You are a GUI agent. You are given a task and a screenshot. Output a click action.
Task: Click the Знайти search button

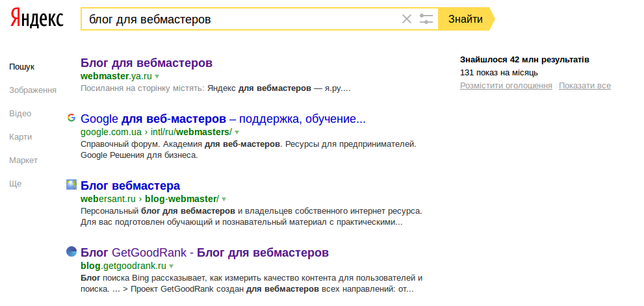click(466, 19)
